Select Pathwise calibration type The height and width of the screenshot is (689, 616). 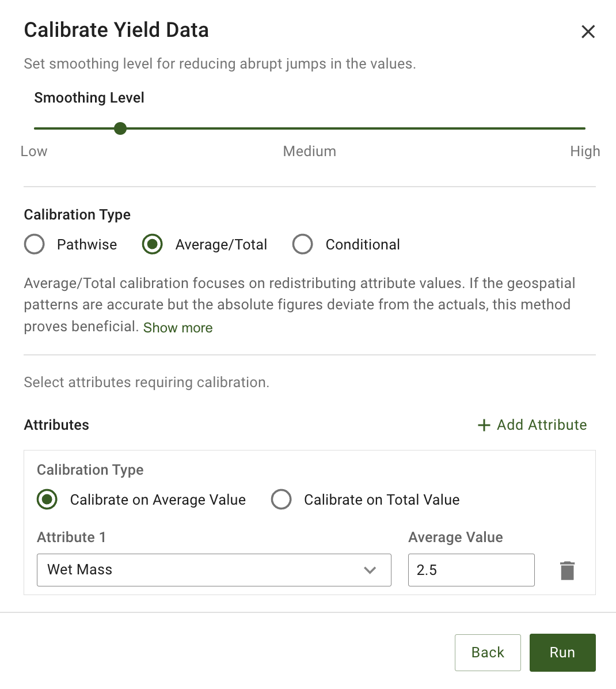(35, 244)
